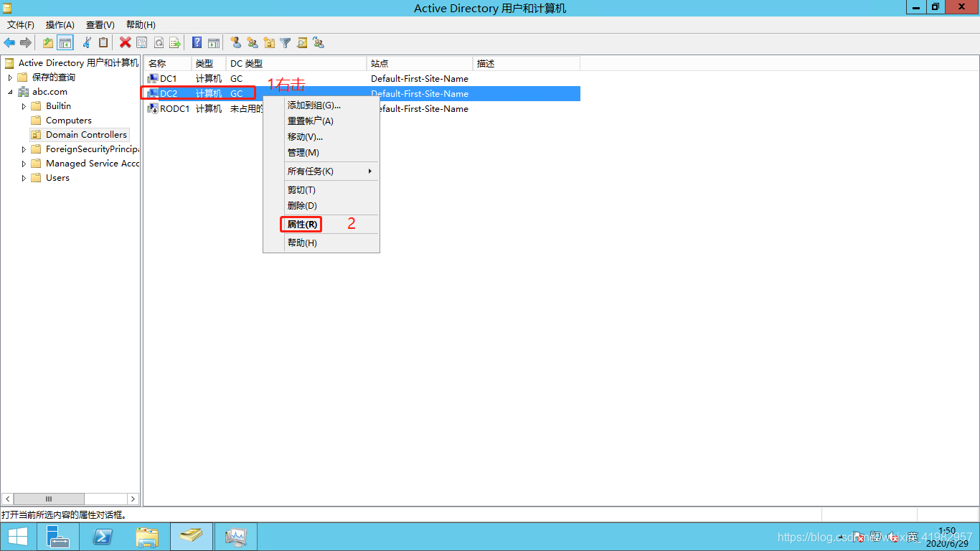
Task: Create a new organizational unit via toolbar
Action: (269, 43)
